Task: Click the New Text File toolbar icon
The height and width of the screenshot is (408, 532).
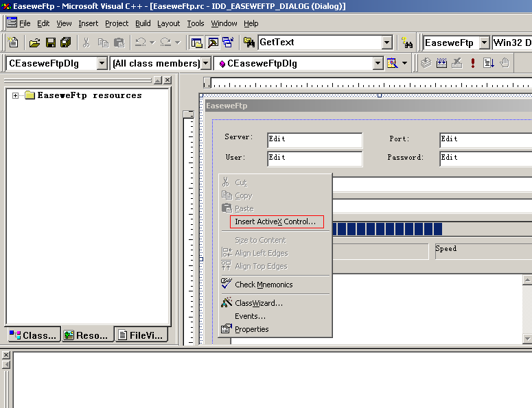Action: (x=13, y=43)
